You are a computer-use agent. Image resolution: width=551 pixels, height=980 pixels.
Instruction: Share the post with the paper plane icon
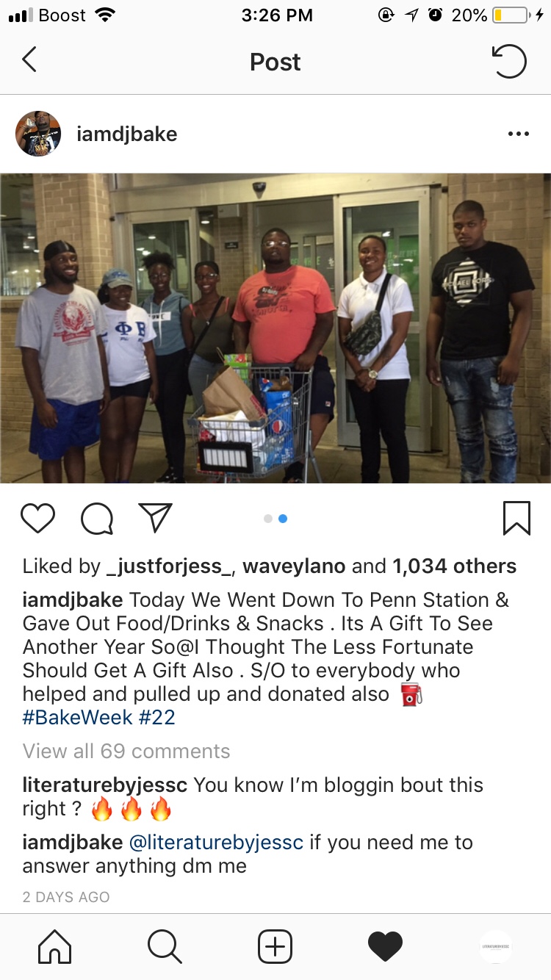pyautogui.click(x=155, y=518)
